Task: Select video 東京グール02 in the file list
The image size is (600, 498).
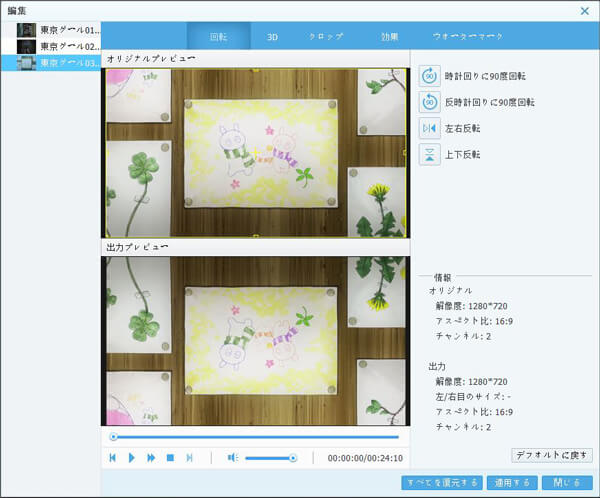Action: pyautogui.click(x=51, y=46)
